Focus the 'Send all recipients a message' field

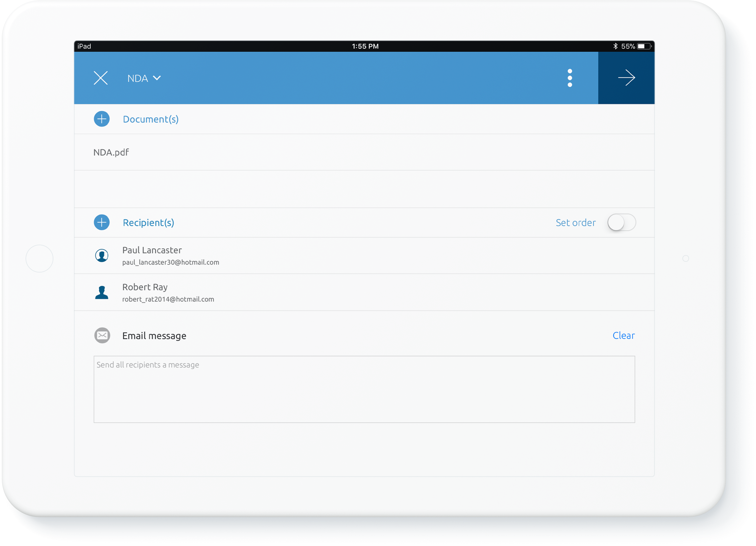click(364, 390)
